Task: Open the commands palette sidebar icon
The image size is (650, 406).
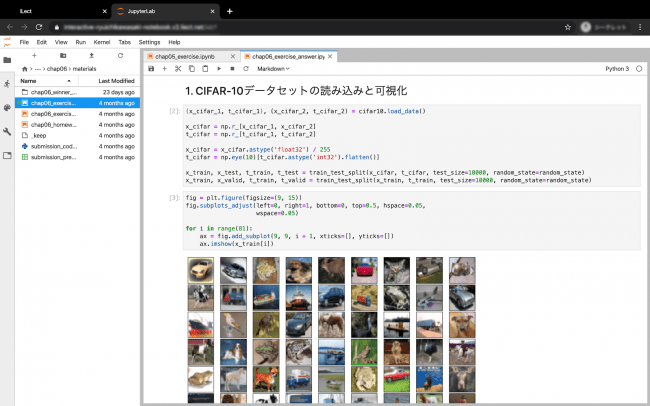Action: tap(7, 108)
